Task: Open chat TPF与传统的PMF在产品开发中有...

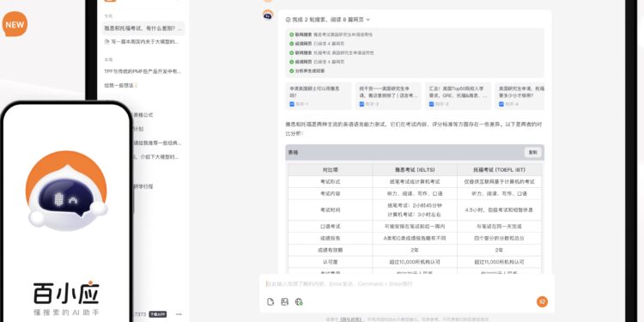Action: (143, 71)
